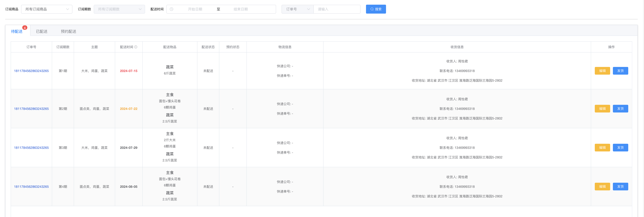Click the clock icon in date range field
Screen dimensions: 644x217
[x=171, y=9]
